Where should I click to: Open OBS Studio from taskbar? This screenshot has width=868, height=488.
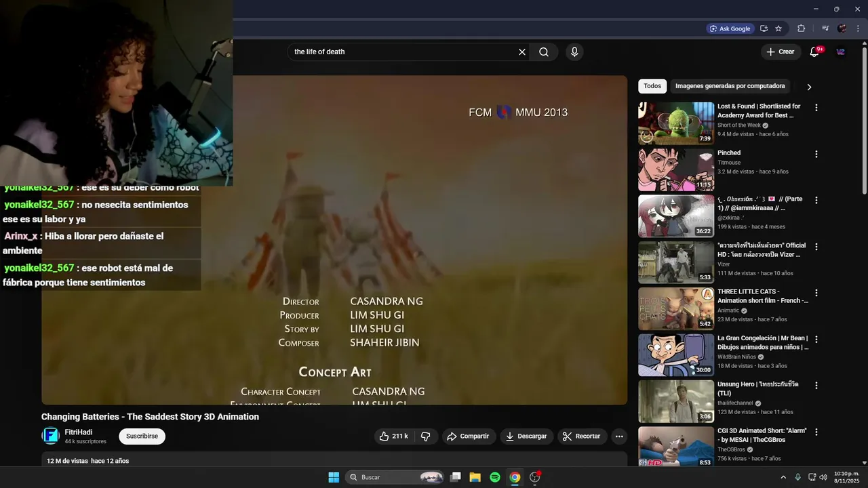535,477
